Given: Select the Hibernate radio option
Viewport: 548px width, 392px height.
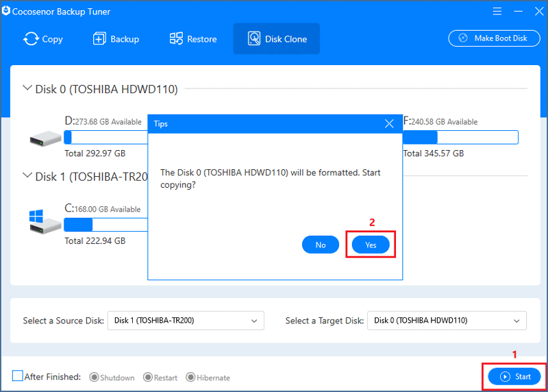Looking at the screenshot, I should click(x=190, y=378).
